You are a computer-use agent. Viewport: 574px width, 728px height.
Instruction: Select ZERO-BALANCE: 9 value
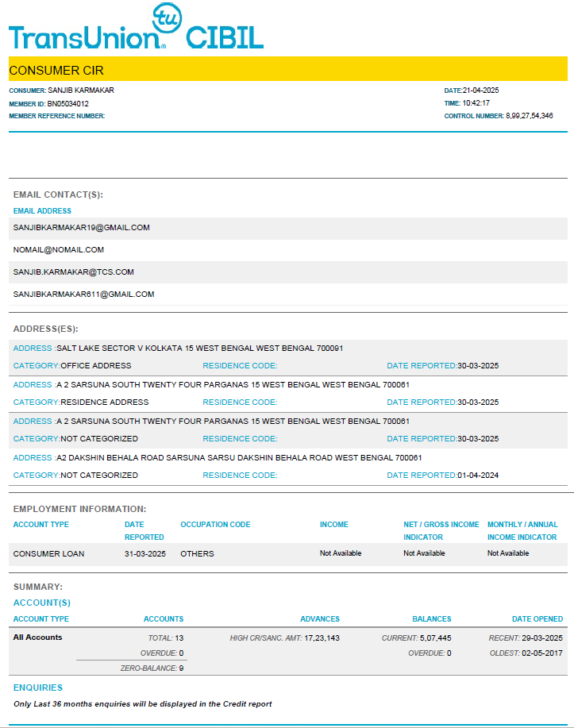tap(152, 668)
